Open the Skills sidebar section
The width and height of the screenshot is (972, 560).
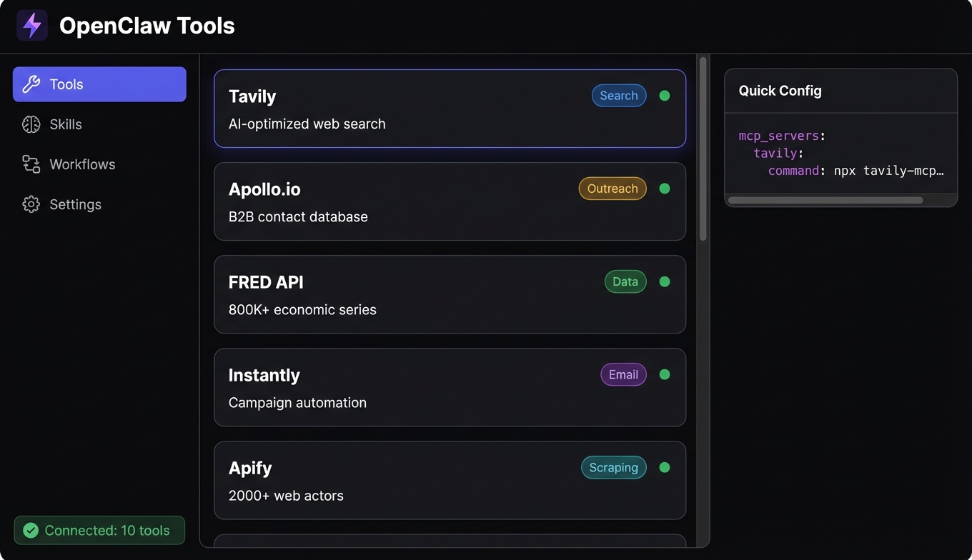(66, 124)
